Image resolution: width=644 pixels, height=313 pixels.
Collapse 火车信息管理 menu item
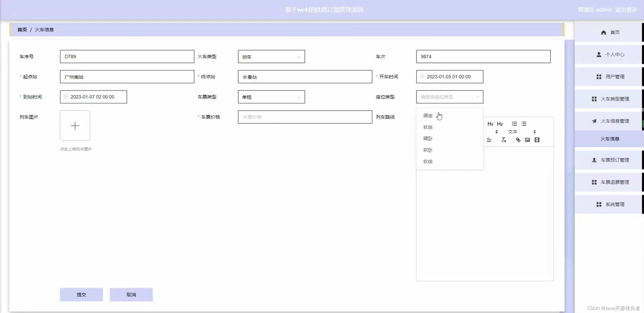click(608, 121)
